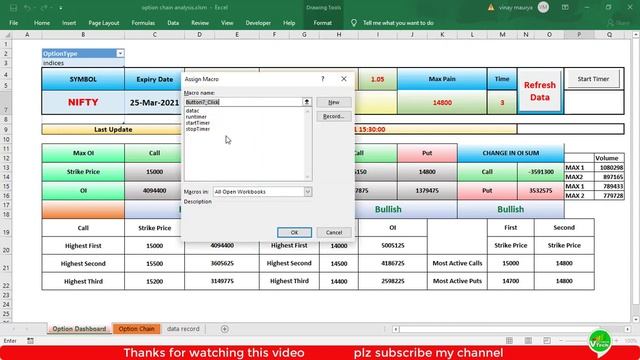Switch to the Insert tab
Screen dimensions: 640x360
tap(69, 23)
